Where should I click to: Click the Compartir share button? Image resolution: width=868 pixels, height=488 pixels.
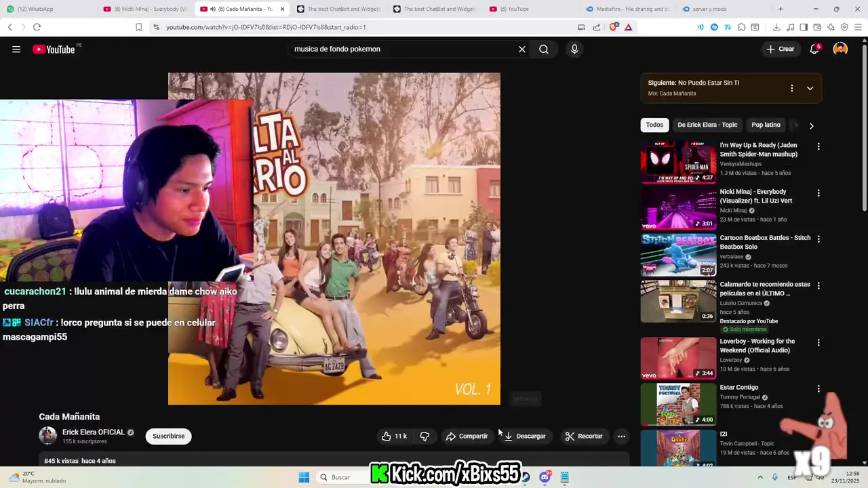(467, 436)
